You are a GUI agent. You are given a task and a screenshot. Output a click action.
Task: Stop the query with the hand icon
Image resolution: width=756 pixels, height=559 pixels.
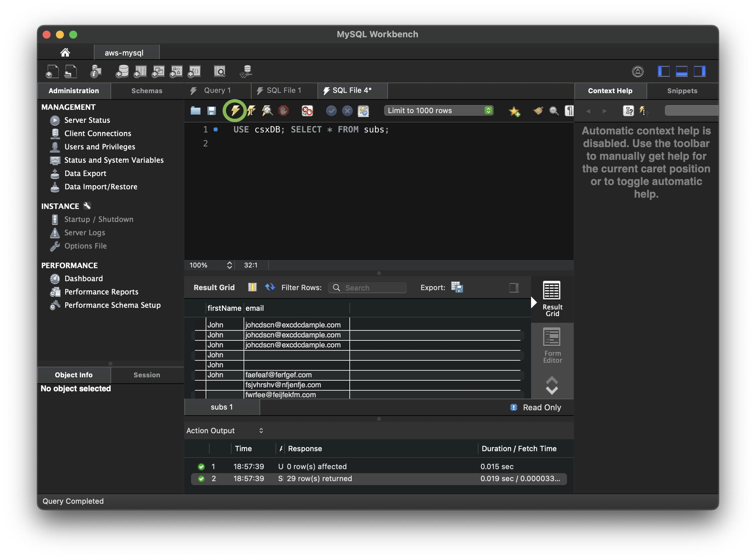(x=283, y=111)
